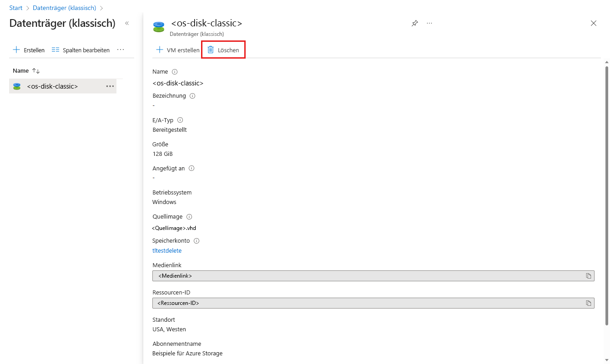The width and height of the screenshot is (610, 364).
Task: Copy the Medienlink value
Action: pos(588,276)
